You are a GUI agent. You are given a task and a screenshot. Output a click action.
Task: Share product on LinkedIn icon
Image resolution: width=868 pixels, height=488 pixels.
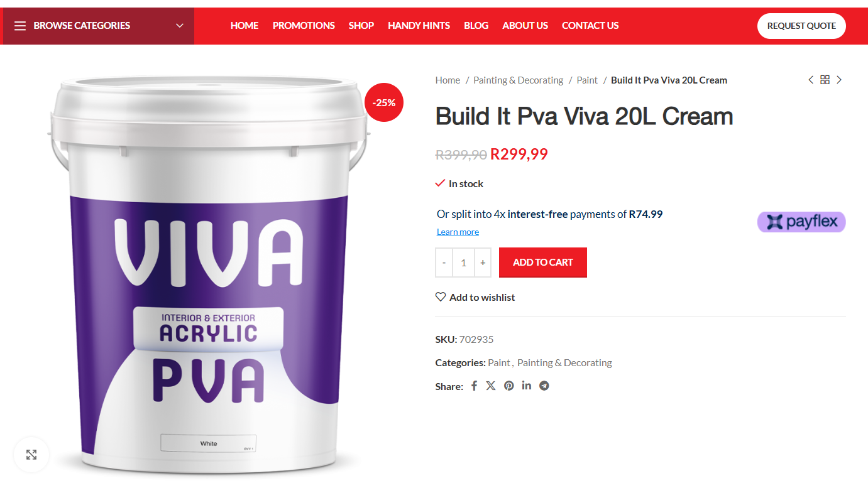[x=527, y=386]
